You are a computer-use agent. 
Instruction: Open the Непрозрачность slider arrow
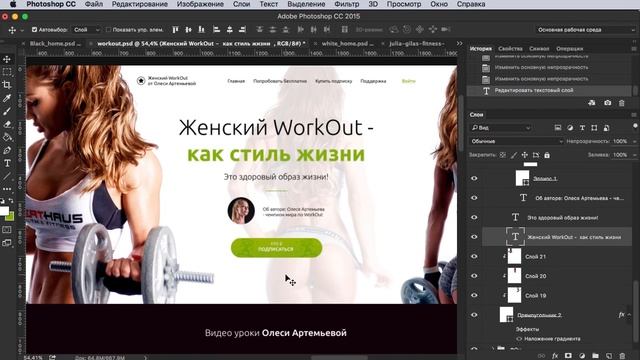[634, 141]
